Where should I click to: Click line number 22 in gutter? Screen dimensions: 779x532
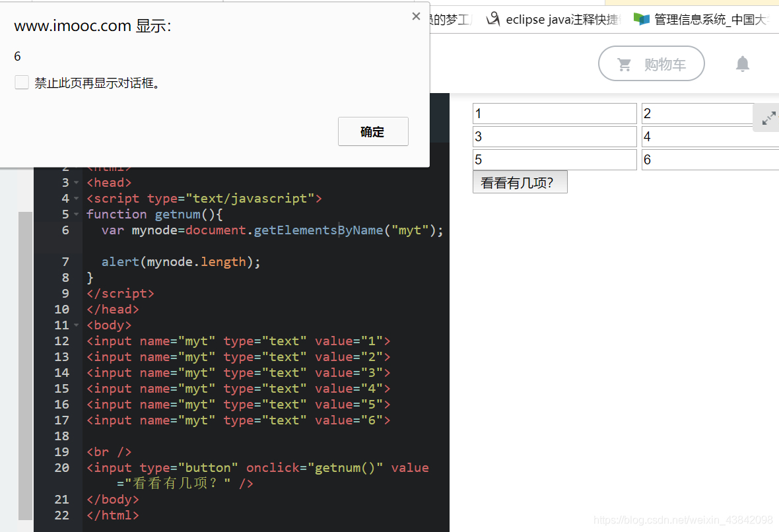coord(61,515)
